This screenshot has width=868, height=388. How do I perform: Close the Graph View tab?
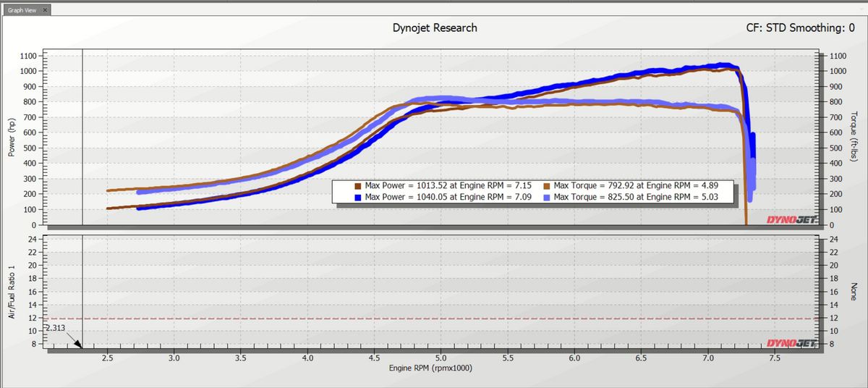[45, 10]
